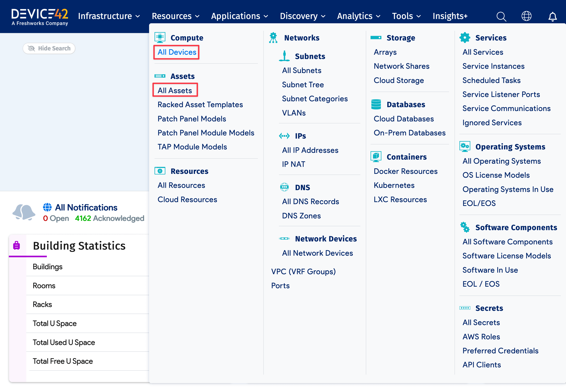
Task: Click the Services gear icon
Action: [x=464, y=38]
